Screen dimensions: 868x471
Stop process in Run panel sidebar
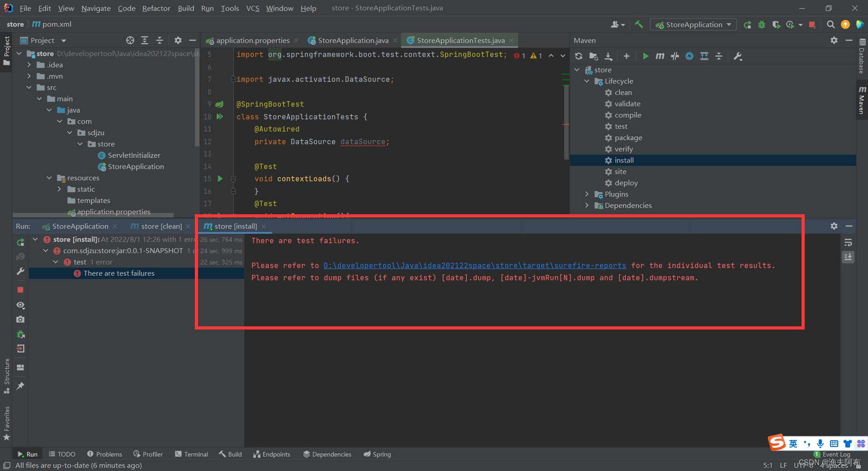pos(20,289)
